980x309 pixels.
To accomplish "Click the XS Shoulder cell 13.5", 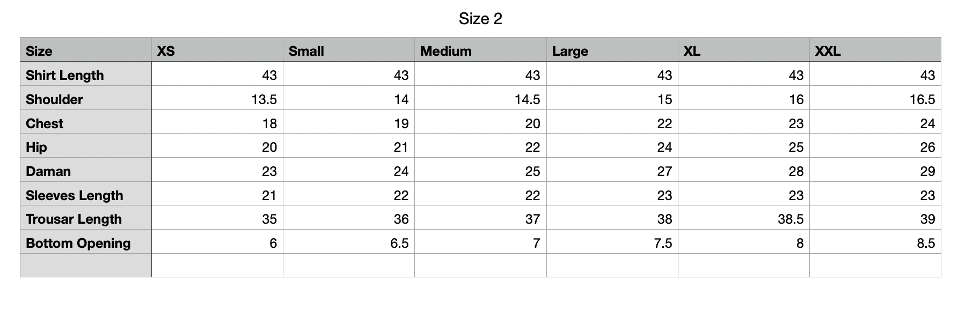I will click(x=217, y=98).
